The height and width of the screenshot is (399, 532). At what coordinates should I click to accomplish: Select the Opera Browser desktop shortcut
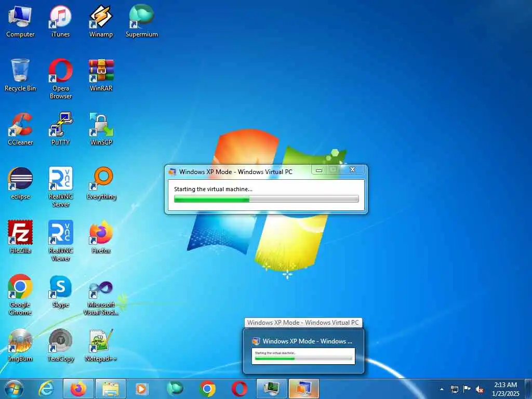[x=60, y=79]
